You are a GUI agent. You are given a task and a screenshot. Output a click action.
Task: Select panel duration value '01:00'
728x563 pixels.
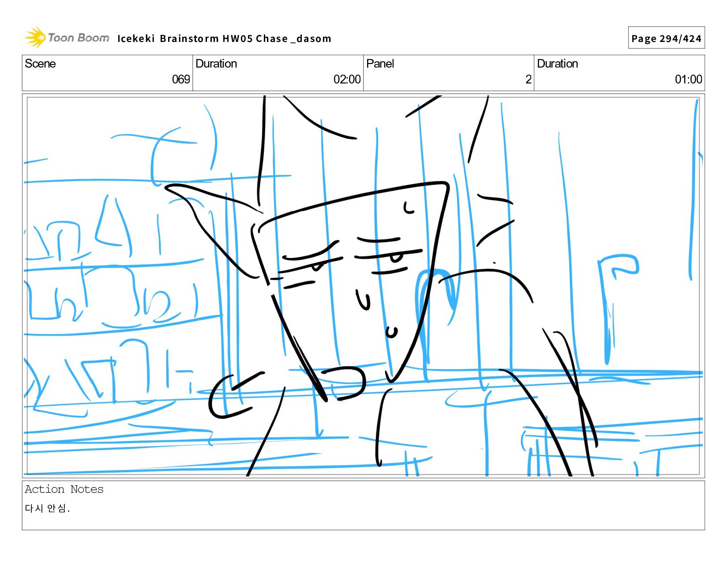[688, 79]
